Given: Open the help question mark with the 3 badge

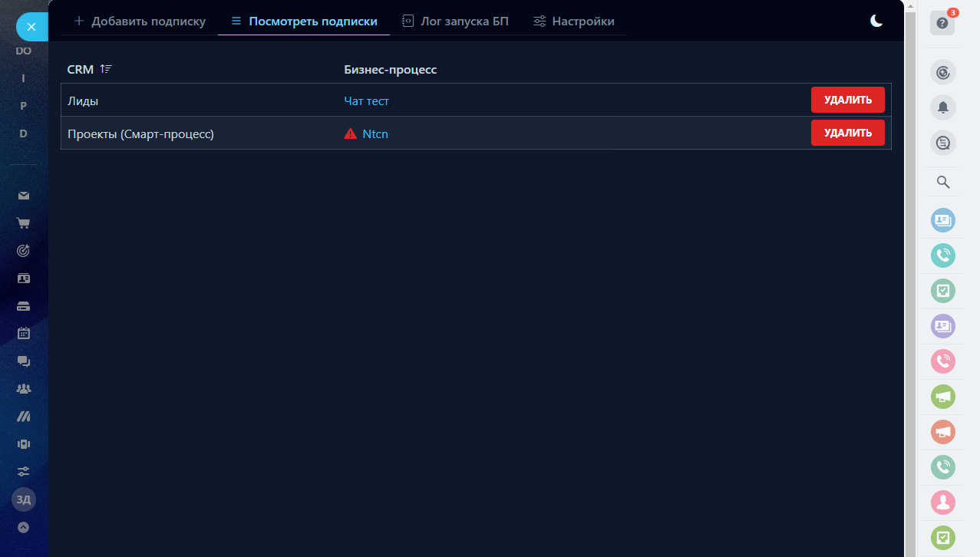Looking at the screenshot, I should (x=942, y=23).
